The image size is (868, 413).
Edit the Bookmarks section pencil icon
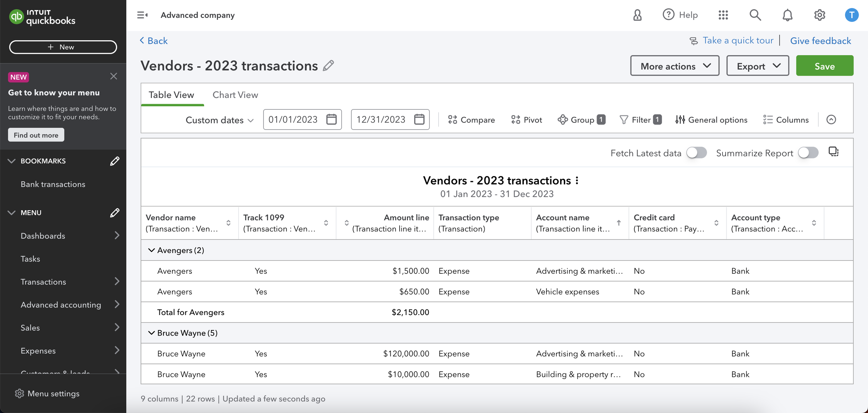[115, 161]
